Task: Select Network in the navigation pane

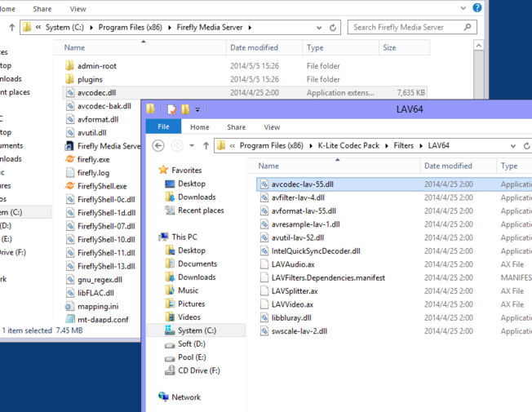Action: click(x=185, y=397)
